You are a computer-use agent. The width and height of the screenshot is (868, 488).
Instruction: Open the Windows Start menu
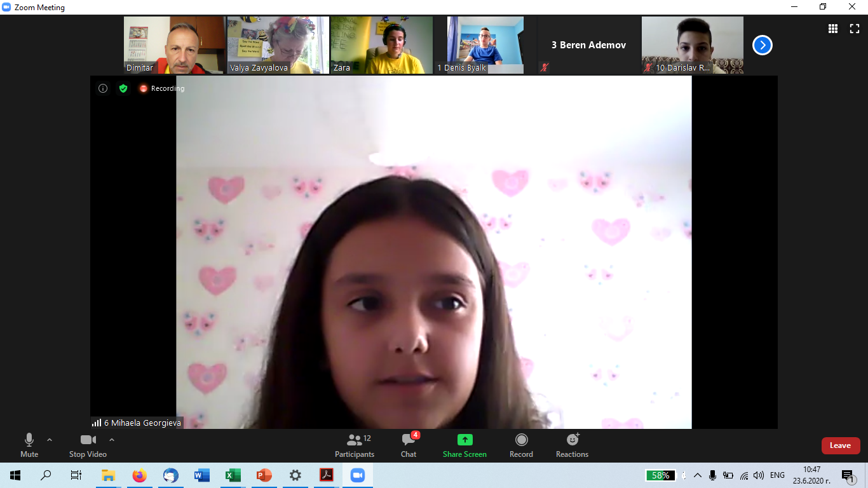15,475
